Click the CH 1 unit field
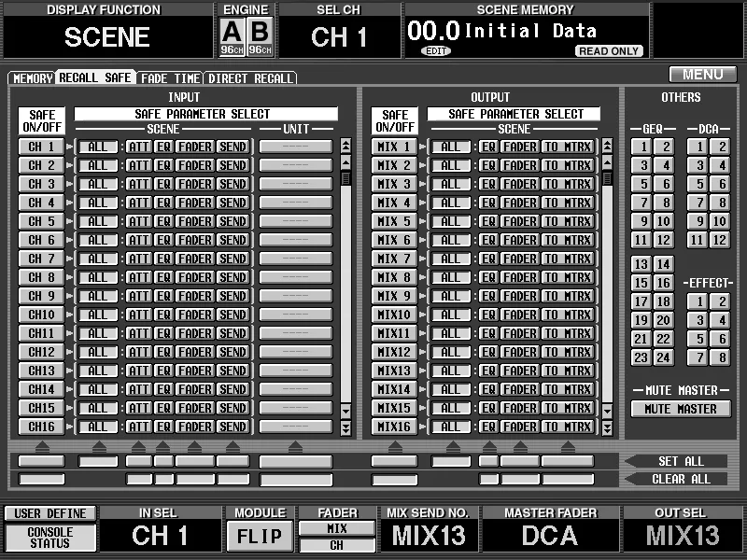Viewport: 747px width, 560px height. point(295,147)
